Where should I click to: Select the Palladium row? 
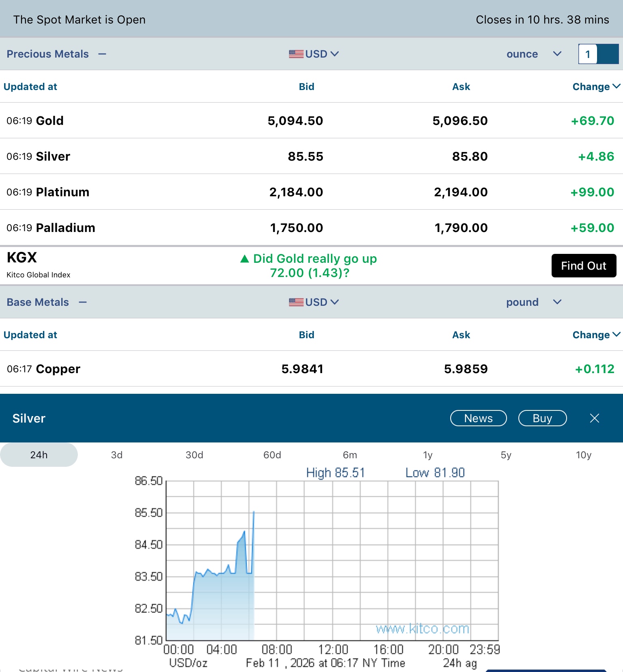click(x=311, y=228)
